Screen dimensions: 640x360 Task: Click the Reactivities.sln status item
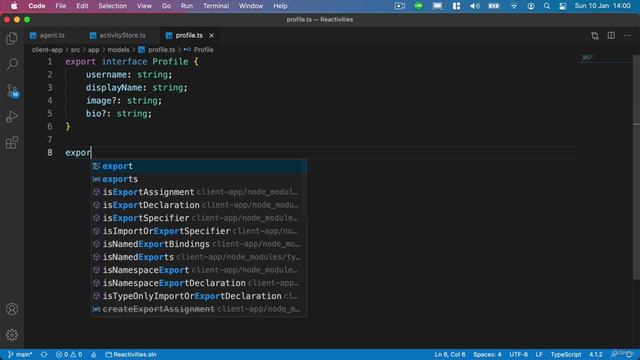(x=131, y=354)
